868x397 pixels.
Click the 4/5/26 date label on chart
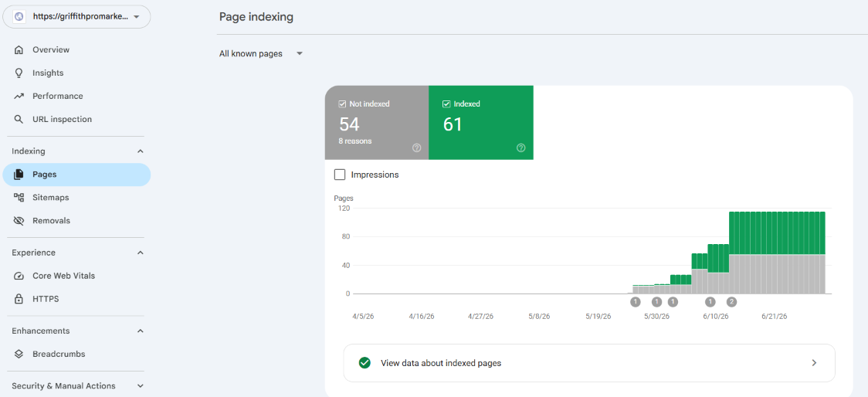coord(363,317)
